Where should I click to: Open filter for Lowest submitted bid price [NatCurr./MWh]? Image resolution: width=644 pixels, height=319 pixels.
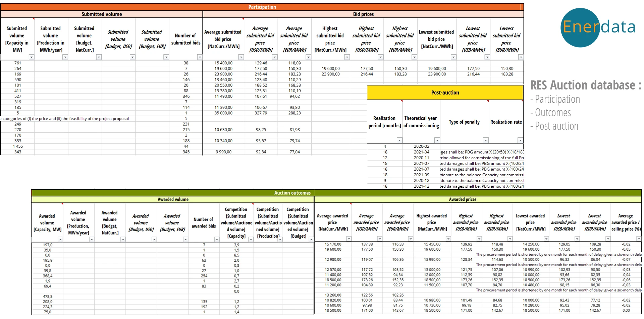pyautogui.click(x=453, y=57)
